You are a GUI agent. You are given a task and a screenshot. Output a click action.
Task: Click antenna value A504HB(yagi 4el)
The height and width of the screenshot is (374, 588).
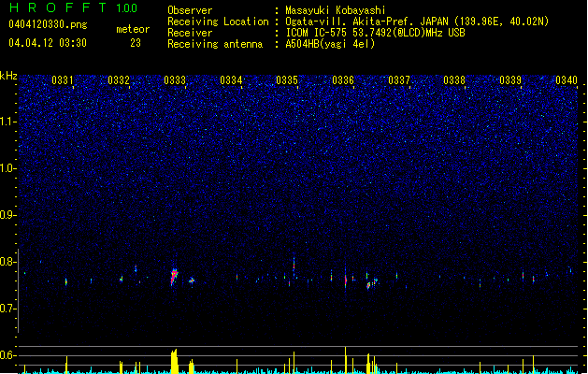(x=330, y=44)
